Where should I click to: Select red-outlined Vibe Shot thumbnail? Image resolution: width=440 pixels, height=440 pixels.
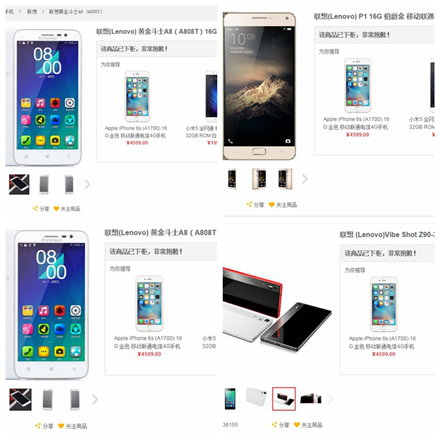(x=284, y=399)
